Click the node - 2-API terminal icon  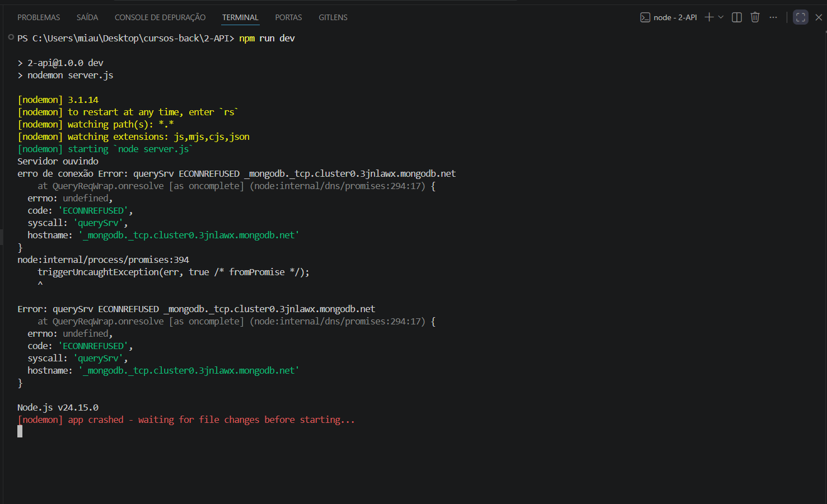(x=645, y=17)
